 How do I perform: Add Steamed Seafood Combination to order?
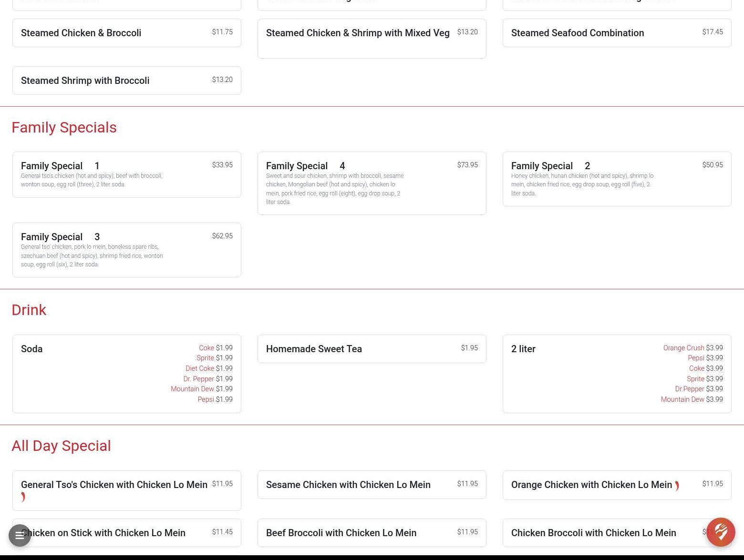(x=617, y=33)
